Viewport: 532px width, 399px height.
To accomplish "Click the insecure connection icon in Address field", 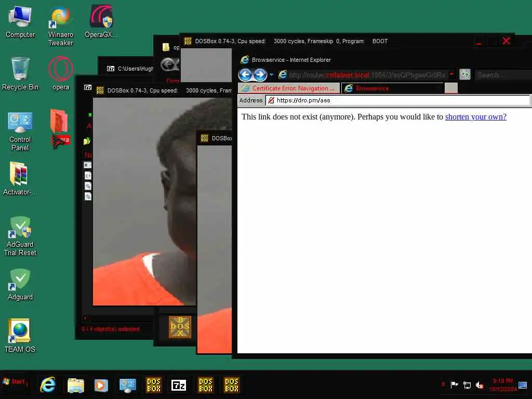I will pos(271,100).
